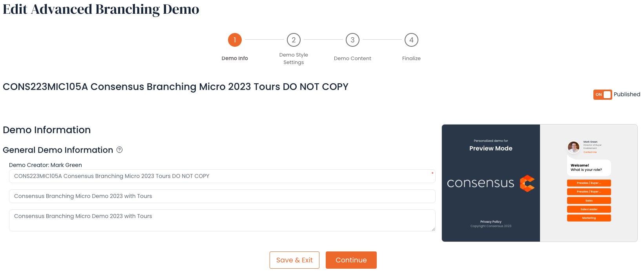The image size is (644, 275).
Task: Click the Save & Exit button
Action: (x=294, y=260)
